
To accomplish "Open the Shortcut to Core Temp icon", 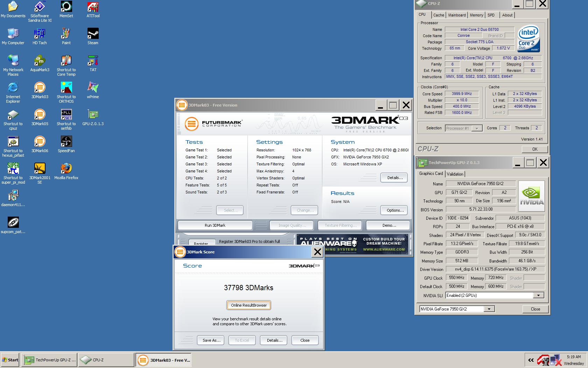I will coord(66,66).
